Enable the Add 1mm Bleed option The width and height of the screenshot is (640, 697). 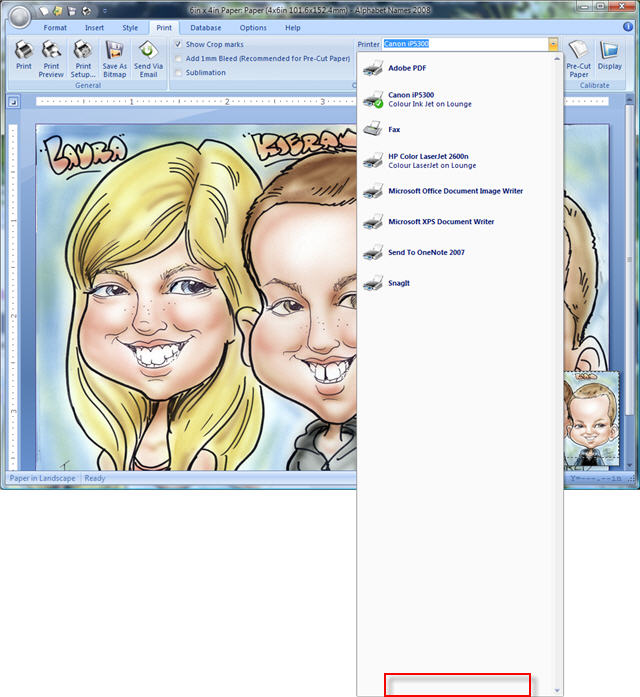point(178,59)
